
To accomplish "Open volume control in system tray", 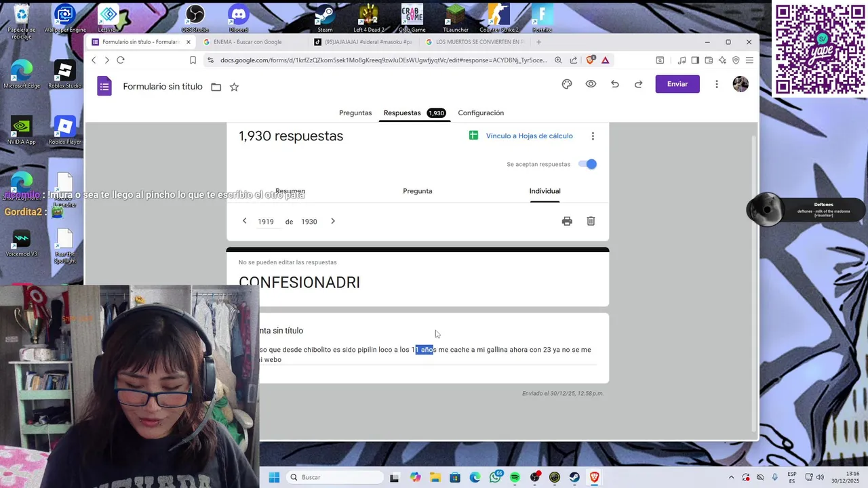I will pyautogui.click(x=821, y=477).
